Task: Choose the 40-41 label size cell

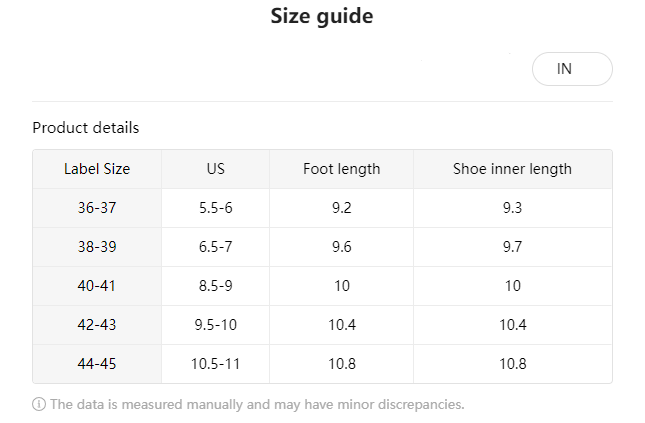Action: tap(97, 286)
